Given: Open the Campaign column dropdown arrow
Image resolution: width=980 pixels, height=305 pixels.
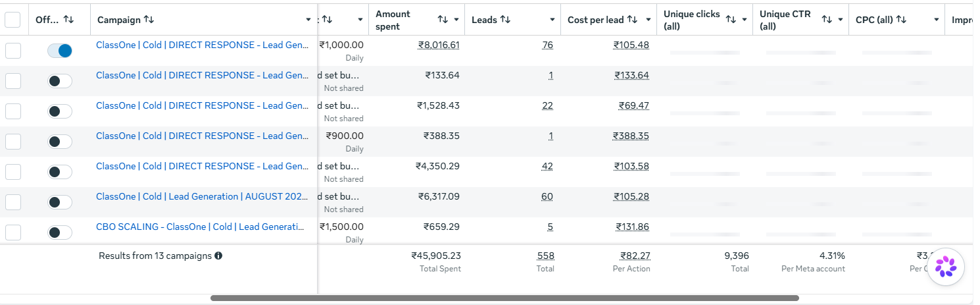Looking at the screenshot, I should [308, 20].
